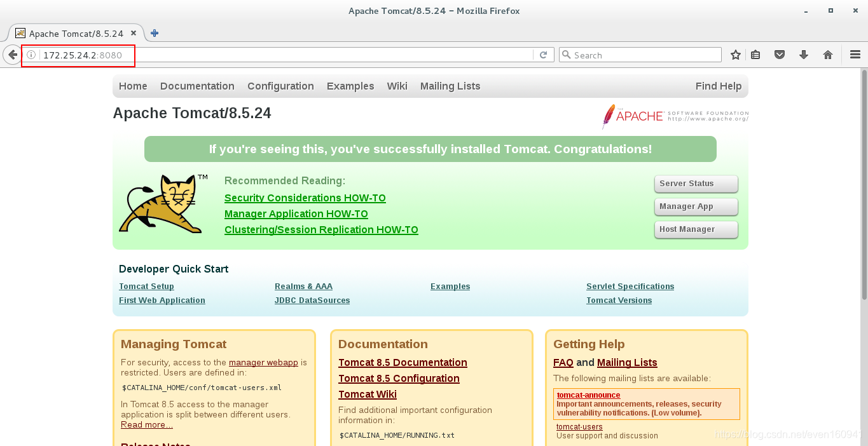Open the site information icon in address bar
Screen dimensions: 868x446
click(x=31, y=55)
